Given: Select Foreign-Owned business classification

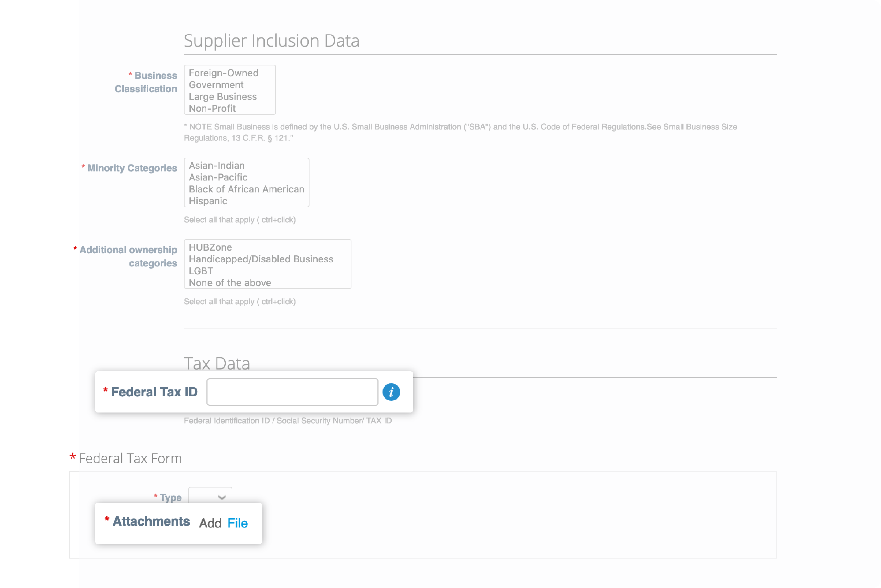Looking at the screenshot, I should (223, 73).
